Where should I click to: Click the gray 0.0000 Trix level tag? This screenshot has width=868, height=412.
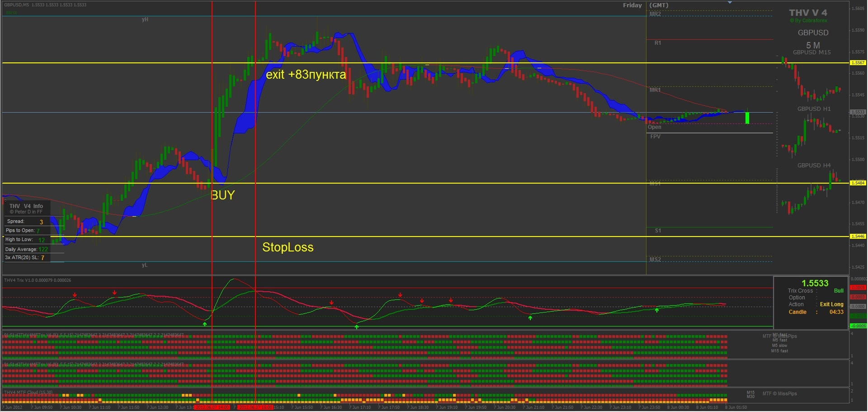(x=858, y=307)
